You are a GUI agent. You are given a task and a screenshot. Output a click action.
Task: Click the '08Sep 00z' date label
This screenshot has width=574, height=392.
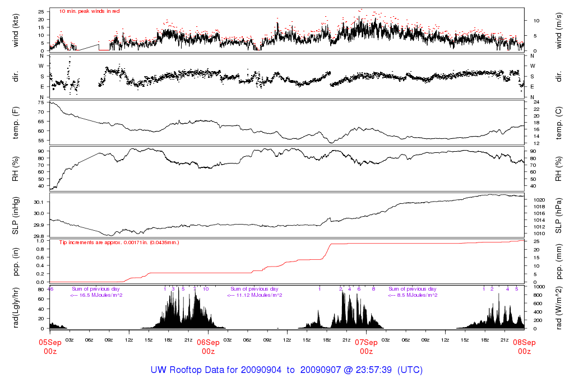(524, 347)
